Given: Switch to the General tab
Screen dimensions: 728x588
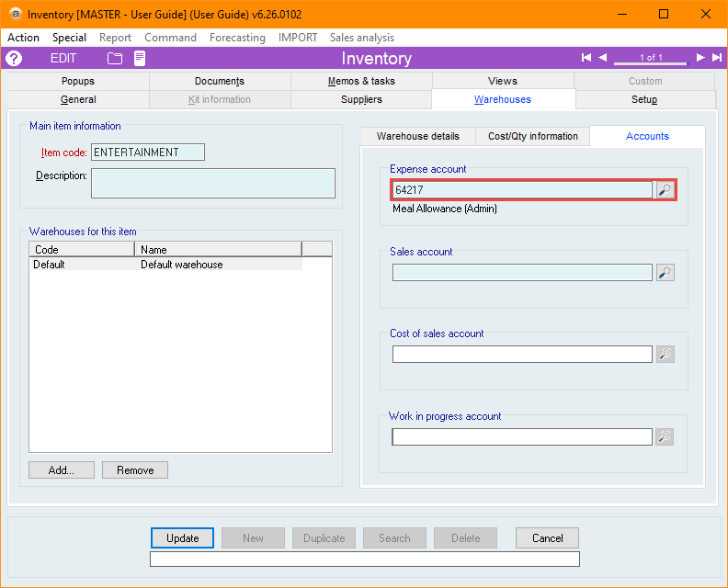Looking at the screenshot, I should [78, 100].
